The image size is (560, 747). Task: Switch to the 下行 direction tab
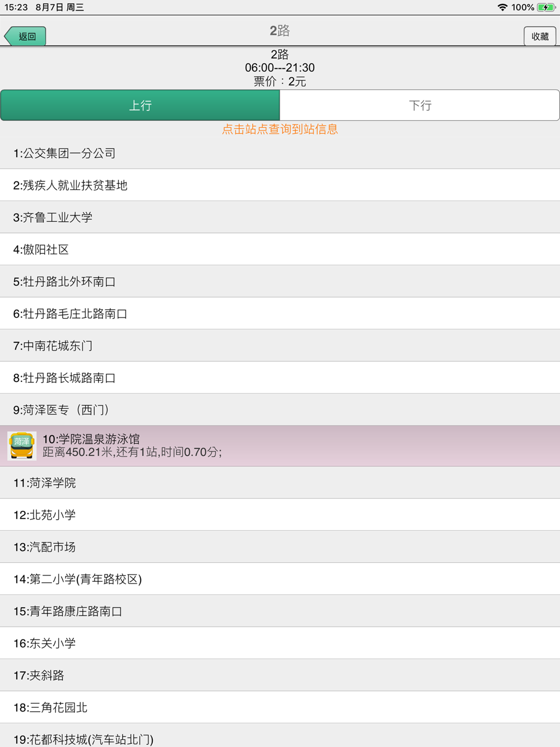pyautogui.click(x=420, y=105)
